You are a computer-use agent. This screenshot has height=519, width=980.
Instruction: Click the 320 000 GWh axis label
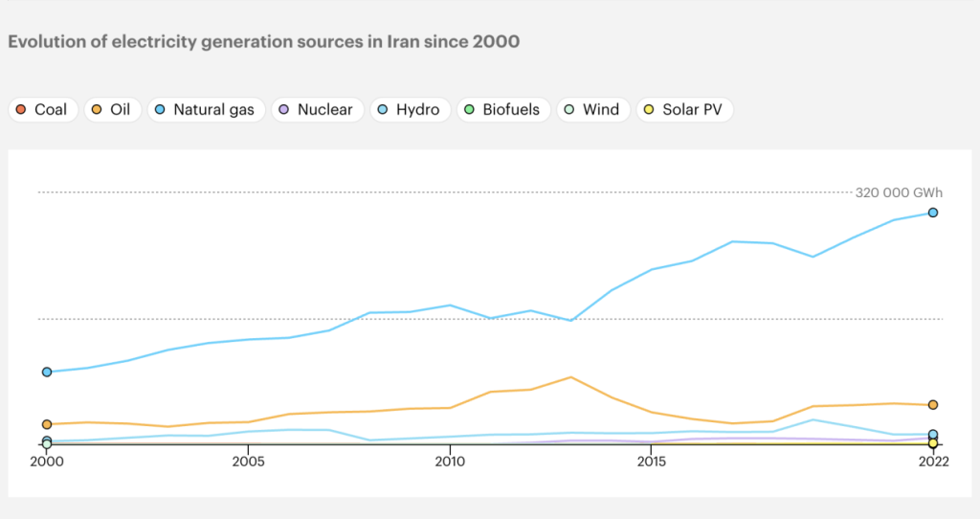[899, 192]
